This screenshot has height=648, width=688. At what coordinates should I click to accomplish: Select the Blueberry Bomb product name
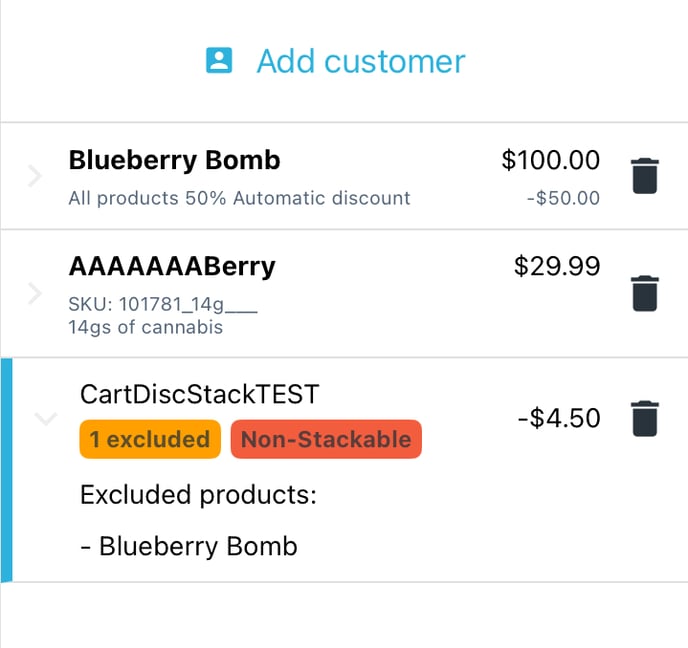pos(174,160)
